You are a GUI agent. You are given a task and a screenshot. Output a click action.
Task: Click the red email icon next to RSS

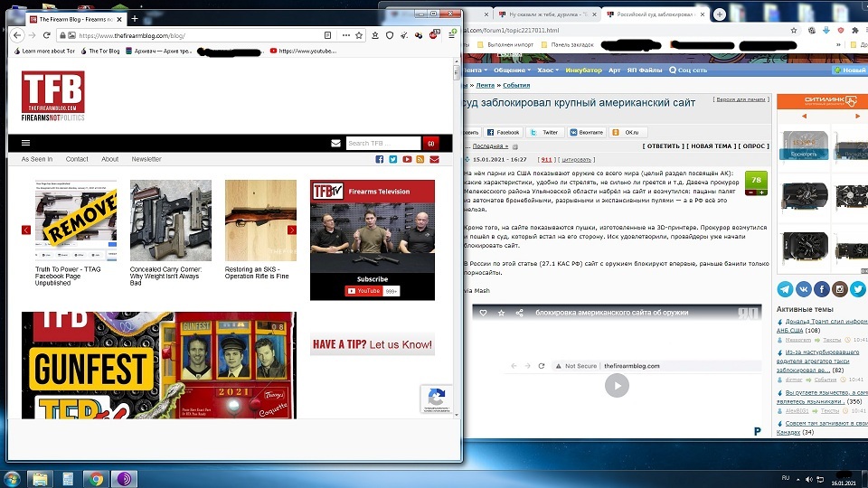(434, 159)
